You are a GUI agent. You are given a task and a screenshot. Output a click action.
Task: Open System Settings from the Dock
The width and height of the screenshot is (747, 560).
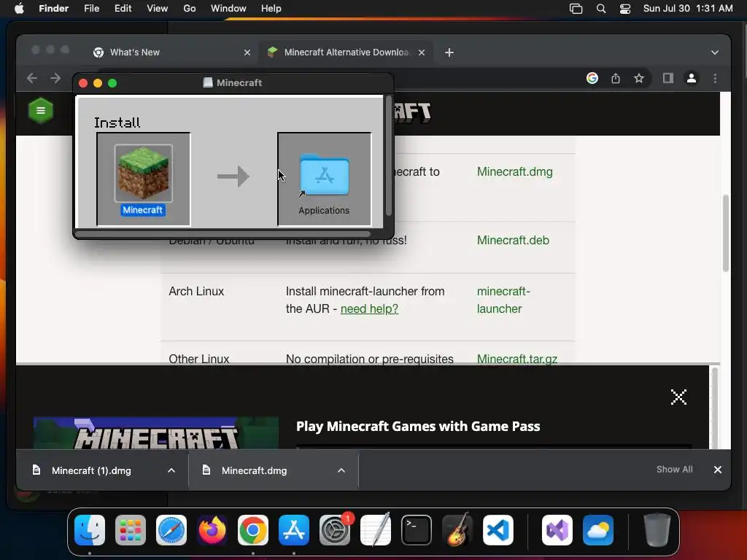pos(335,530)
